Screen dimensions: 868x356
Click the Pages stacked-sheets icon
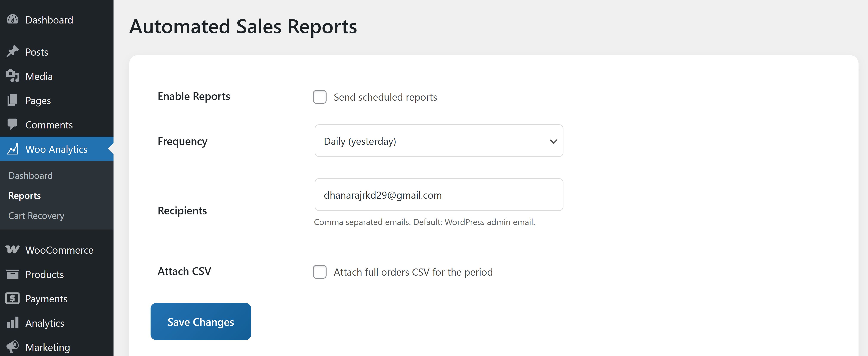(12, 100)
